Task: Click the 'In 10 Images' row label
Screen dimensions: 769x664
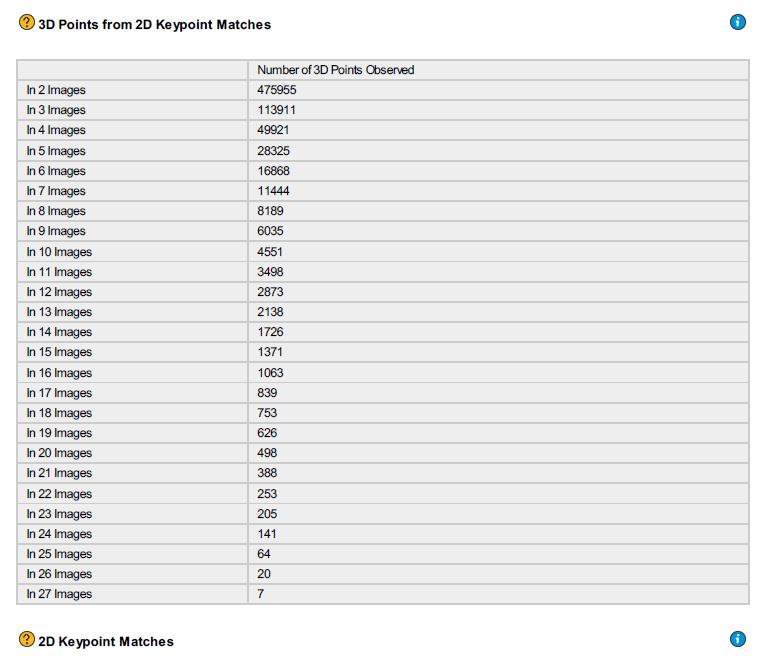Action: [x=59, y=252]
